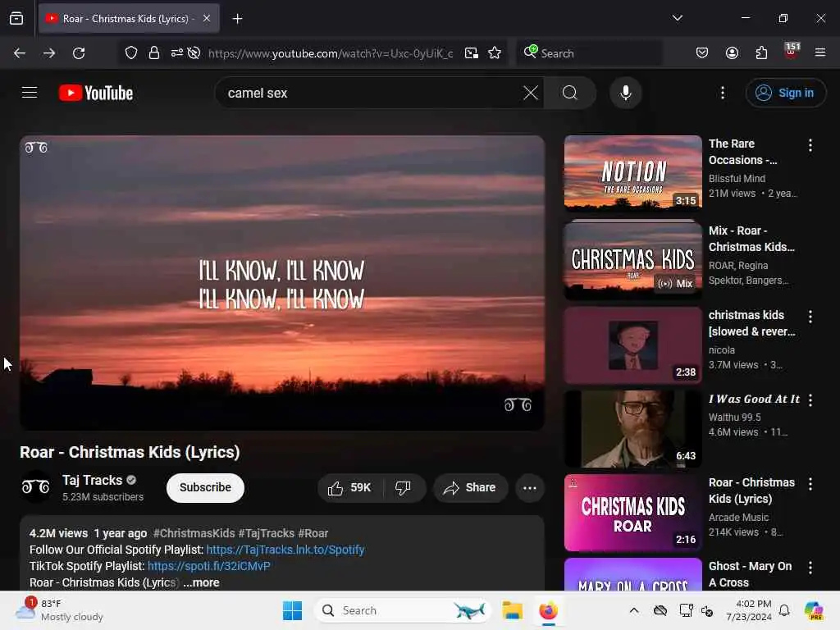This screenshot has height=630, width=840.
Task: Run the YouTube search magnifier button
Action: pyautogui.click(x=570, y=93)
